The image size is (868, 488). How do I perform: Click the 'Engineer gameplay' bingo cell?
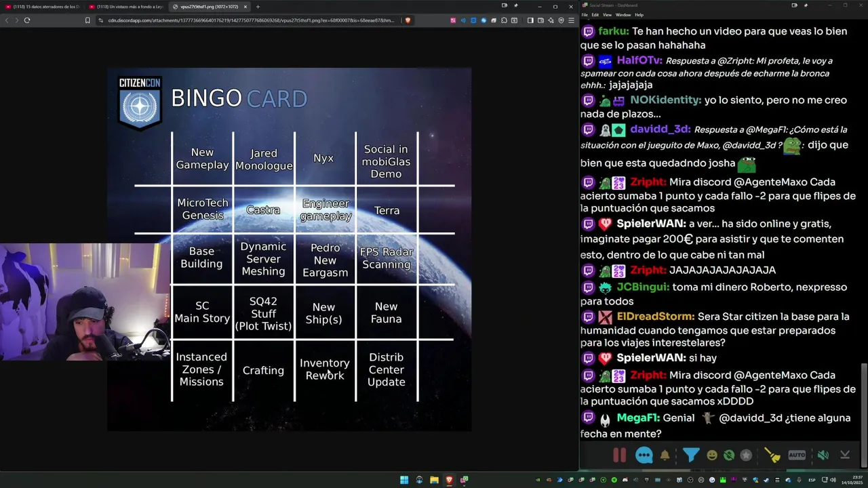coord(325,209)
